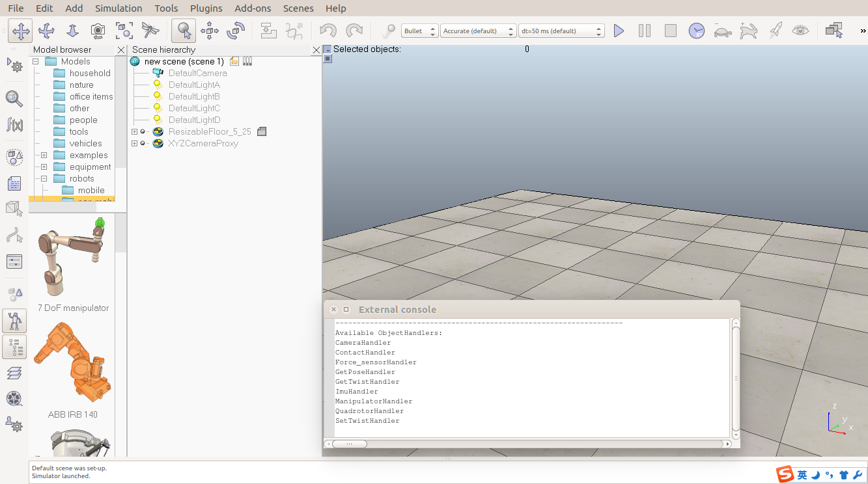Open the Tools menu
This screenshot has width=868, height=484.
166,8
